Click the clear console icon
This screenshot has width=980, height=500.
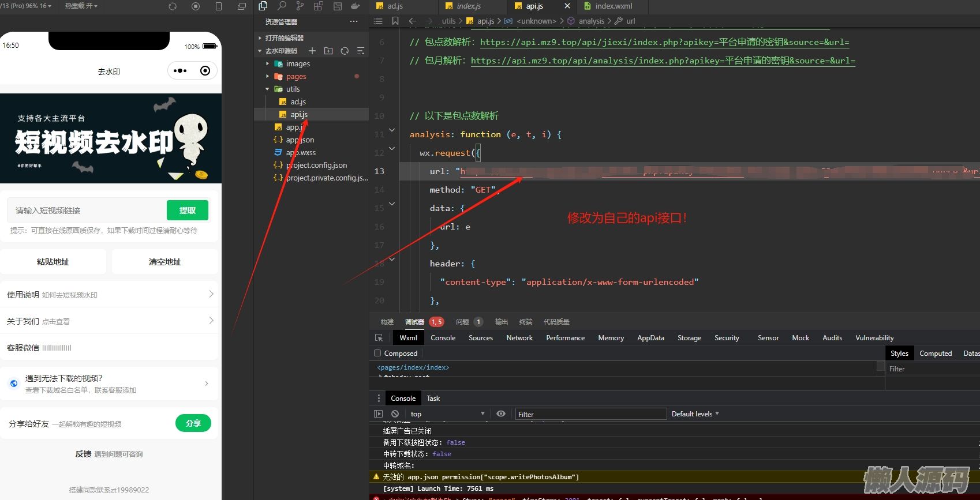[x=395, y=414]
